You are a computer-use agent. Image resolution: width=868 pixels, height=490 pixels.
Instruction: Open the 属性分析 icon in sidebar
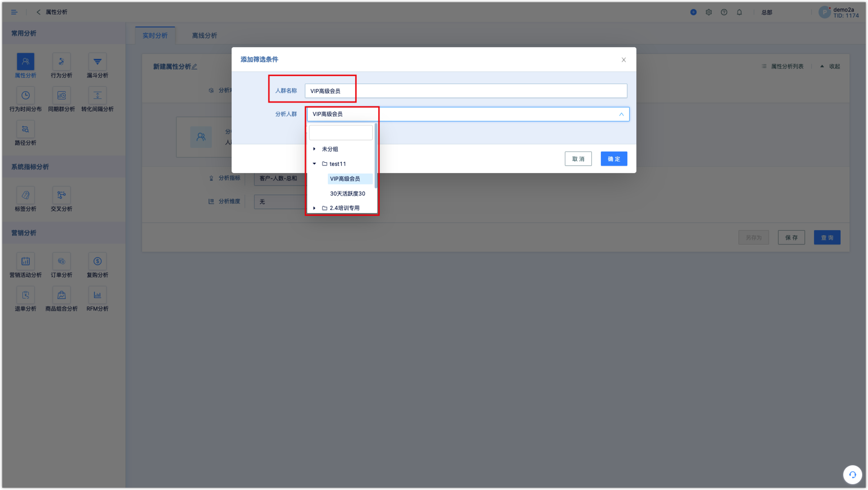[26, 61]
